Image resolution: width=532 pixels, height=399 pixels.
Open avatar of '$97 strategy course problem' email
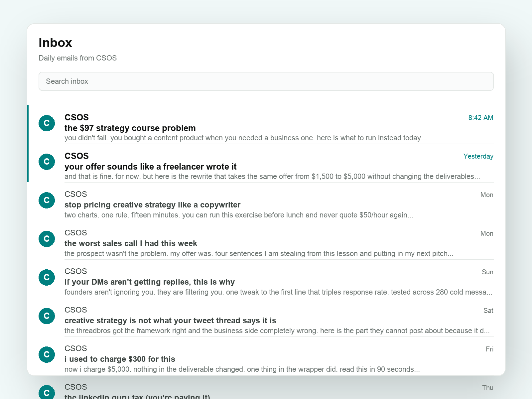point(47,123)
